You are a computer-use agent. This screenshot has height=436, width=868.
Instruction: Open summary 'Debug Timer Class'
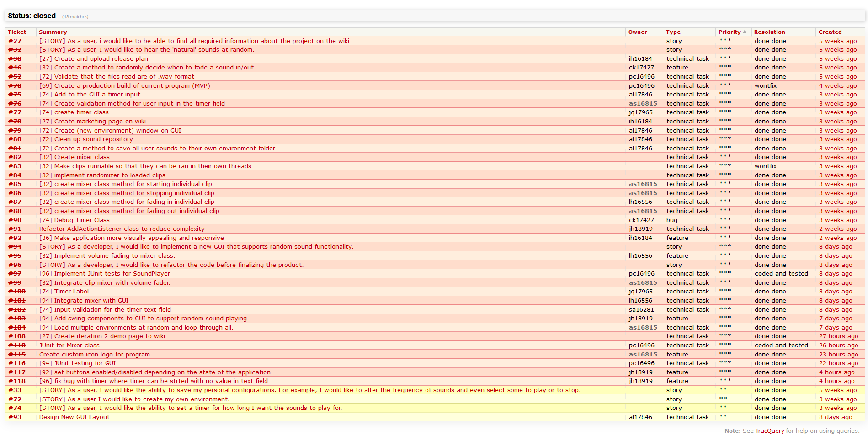(x=75, y=220)
